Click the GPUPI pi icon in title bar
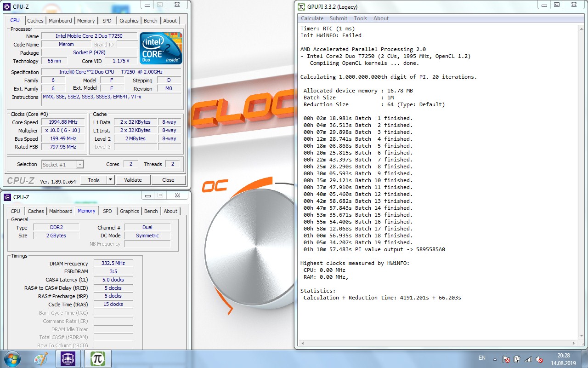The height and width of the screenshot is (368, 588). coord(301,6)
